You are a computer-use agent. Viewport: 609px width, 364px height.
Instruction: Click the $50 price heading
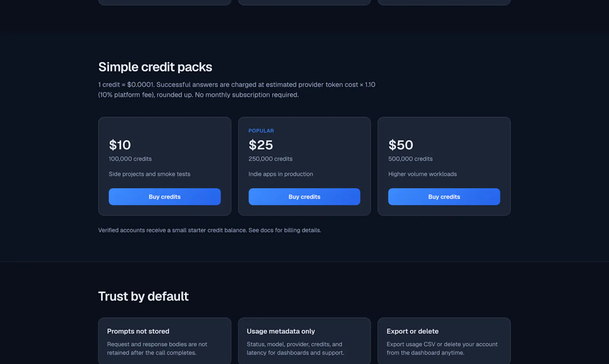point(401,145)
